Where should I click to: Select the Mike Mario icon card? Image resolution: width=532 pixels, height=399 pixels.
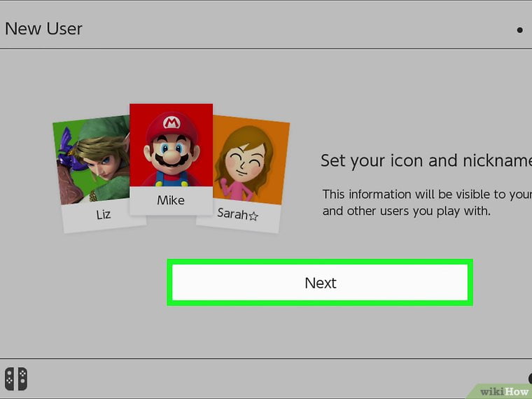pos(171,160)
